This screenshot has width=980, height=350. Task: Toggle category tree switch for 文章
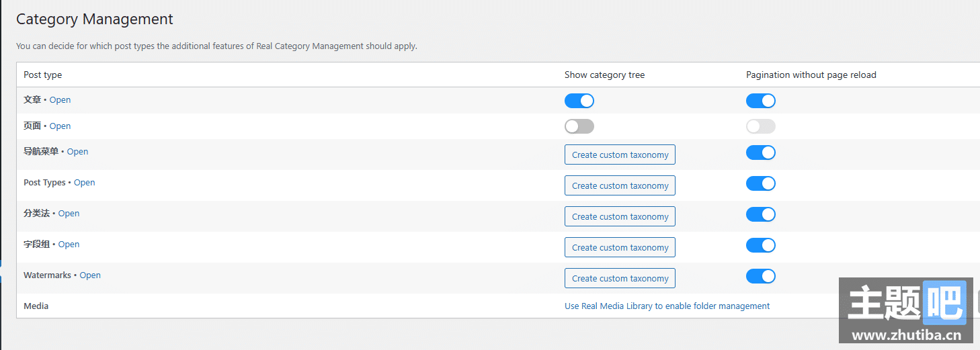click(579, 101)
